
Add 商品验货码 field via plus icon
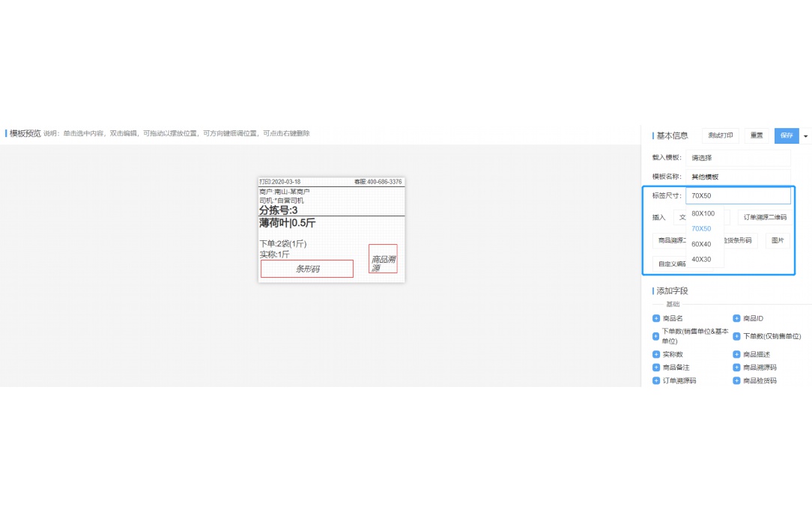[736, 381]
